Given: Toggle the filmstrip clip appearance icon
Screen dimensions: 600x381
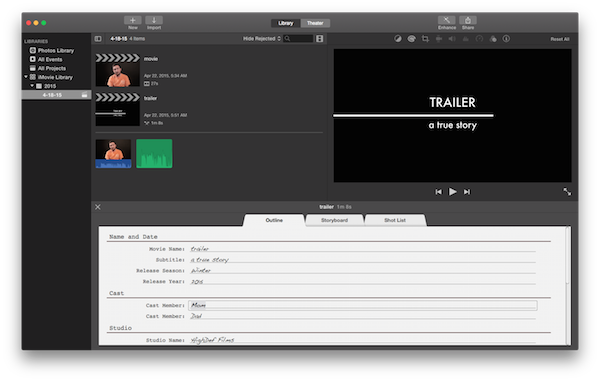Looking at the screenshot, I should point(320,39).
